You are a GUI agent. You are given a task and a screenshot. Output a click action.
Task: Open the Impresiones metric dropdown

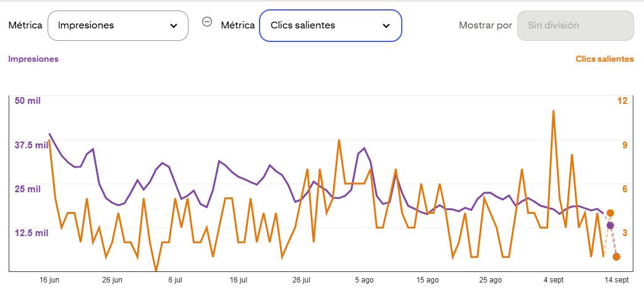click(118, 25)
